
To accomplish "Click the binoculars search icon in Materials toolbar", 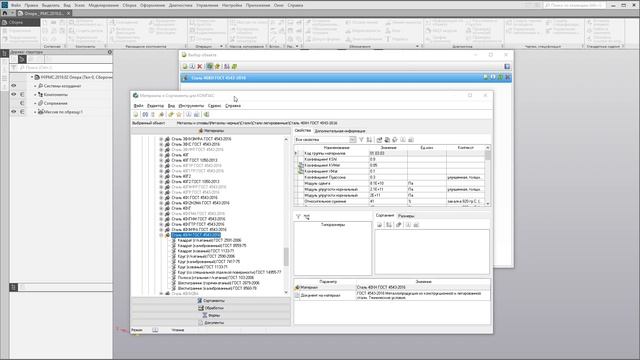I will pos(145,115).
